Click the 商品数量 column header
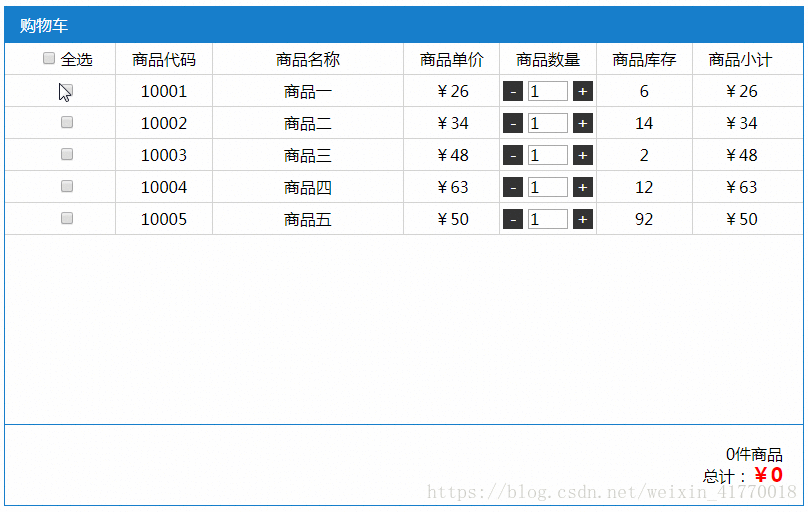 point(548,60)
